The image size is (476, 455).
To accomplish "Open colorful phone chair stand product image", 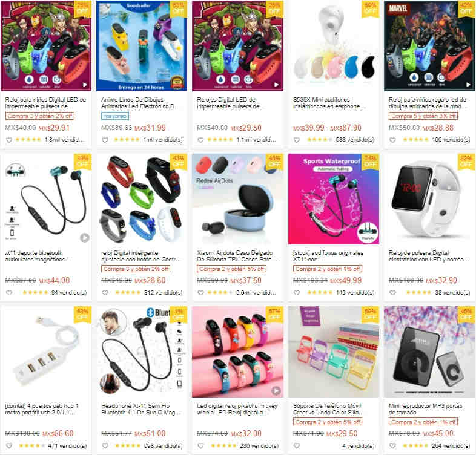I will 334,352.
